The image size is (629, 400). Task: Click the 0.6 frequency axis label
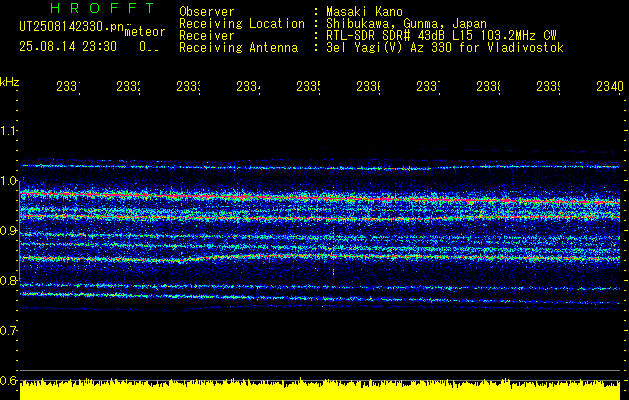point(9,380)
